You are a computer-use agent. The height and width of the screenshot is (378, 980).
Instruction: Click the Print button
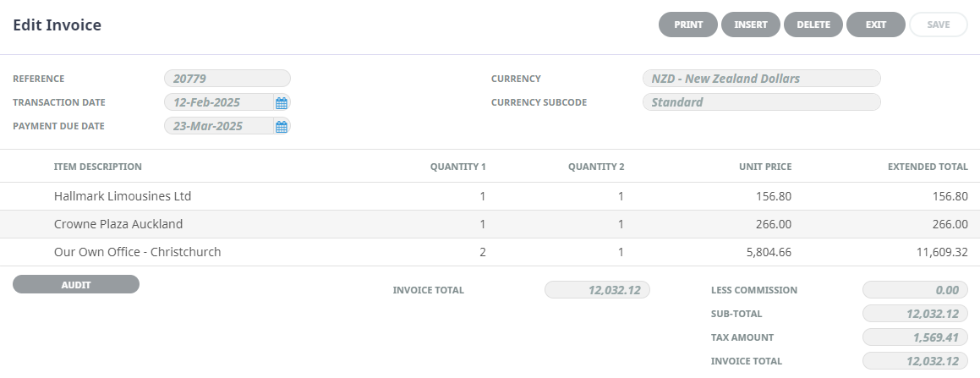688,25
